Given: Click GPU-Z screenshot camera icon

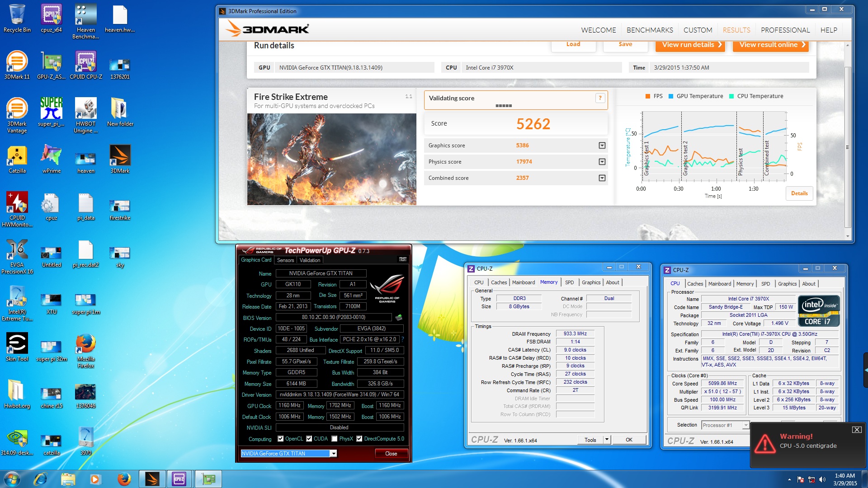Looking at the screenshot, I should pyautogui.click(x=402, y=259).
